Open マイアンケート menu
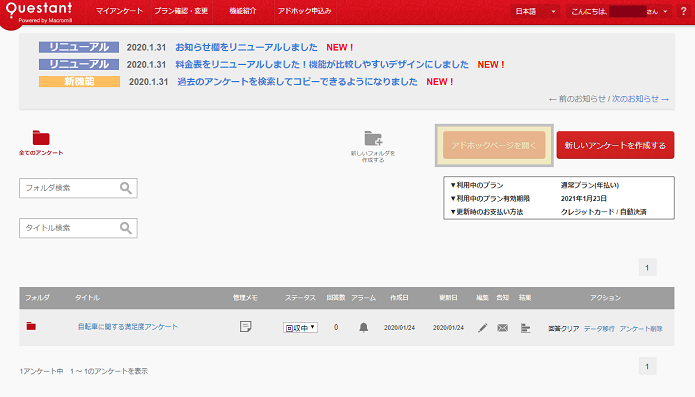The width and height of the screenshot is (695, 397). click(119, 11)
